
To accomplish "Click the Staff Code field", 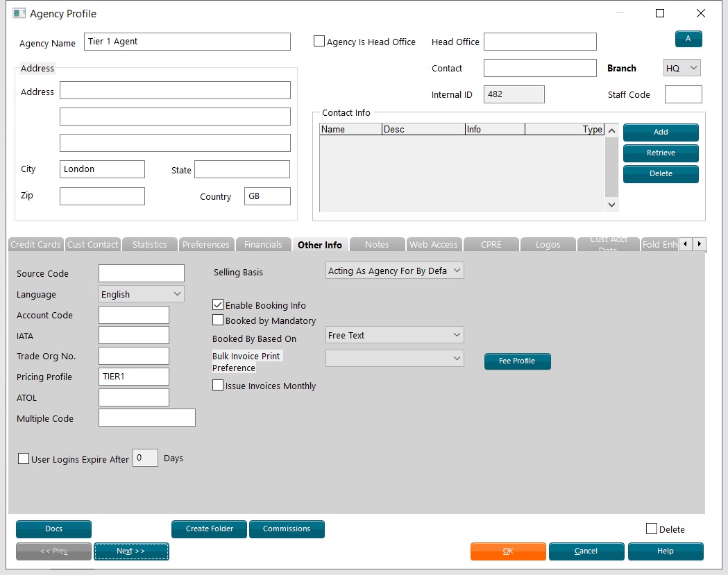I will (x=683, y=94).
